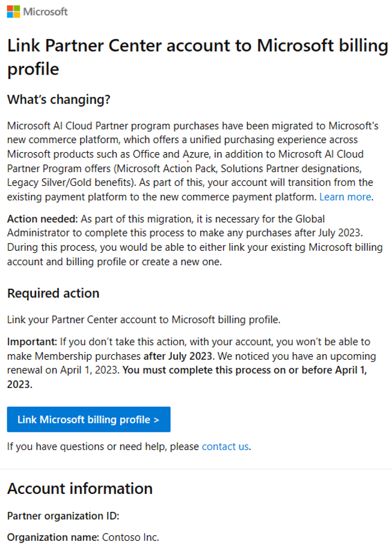The image size is (392, 548).
Task: Click the "Link your Partner Center account" sentence
Action: pyautogui.click(x=144, y=319)
